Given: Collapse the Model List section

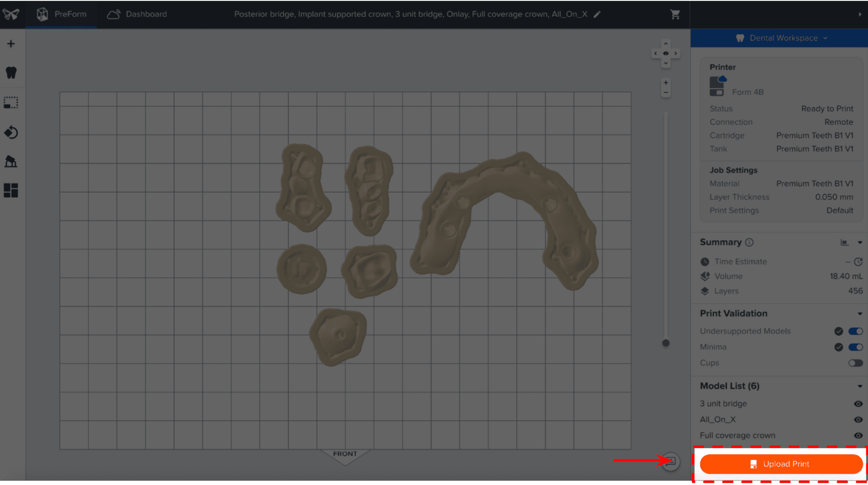Looking at the screenshot, I should tap(859, 386).
